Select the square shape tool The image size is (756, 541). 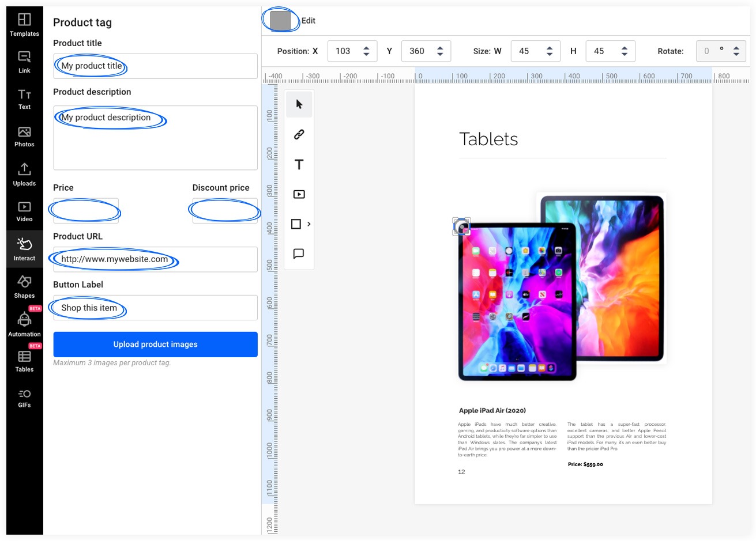[x=296, y=224]
